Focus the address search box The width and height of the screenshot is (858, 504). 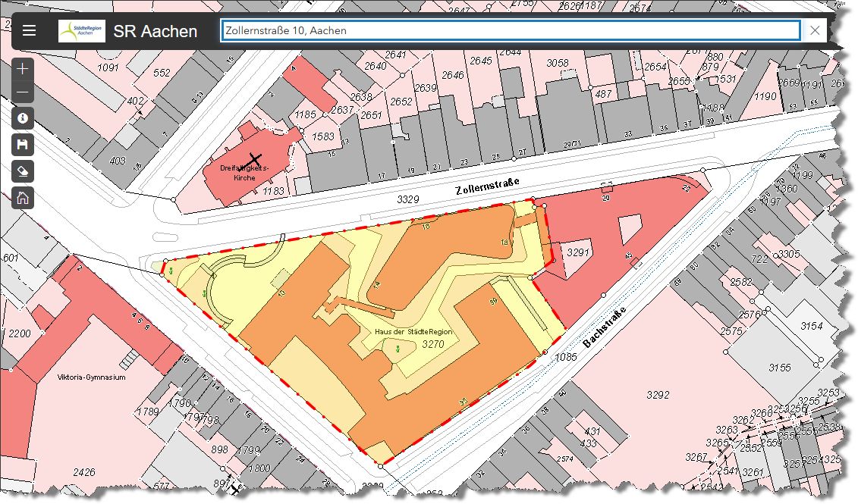click(511, 30)
